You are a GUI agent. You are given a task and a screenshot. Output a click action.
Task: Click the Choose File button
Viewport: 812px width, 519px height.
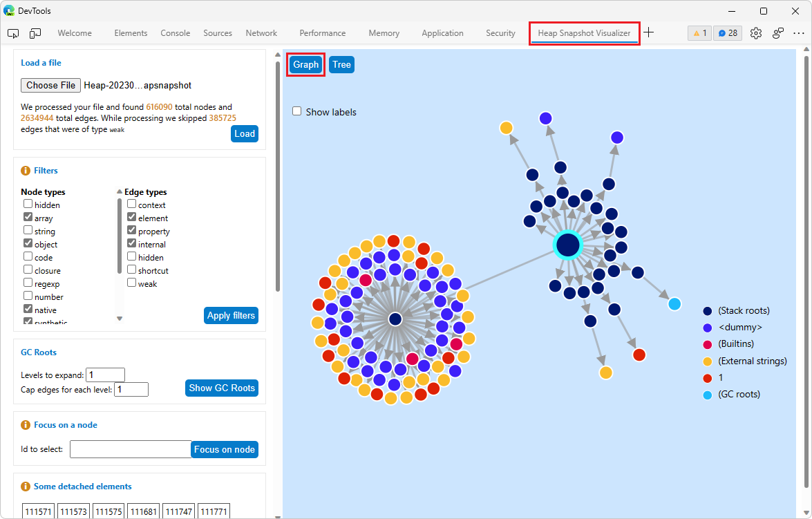tap(50, 86)
